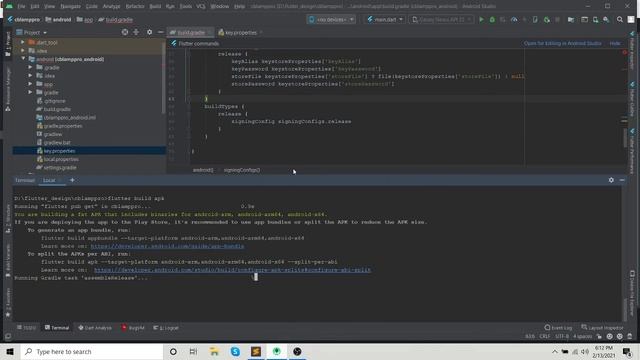Open Project view mode dropdown
This screenshot has width=640, height=360.
click(x=31, y=32)
